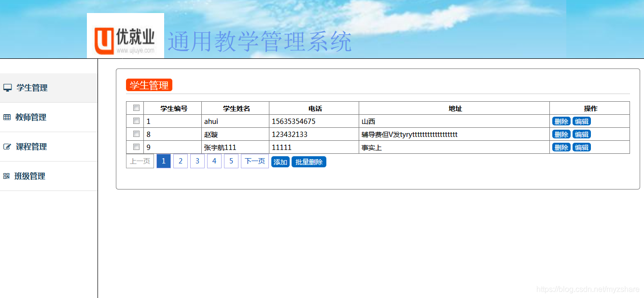Go to next page with 下一页
Image resolution: width=644 pixels, height=298 pixels.
pos(255,161)
